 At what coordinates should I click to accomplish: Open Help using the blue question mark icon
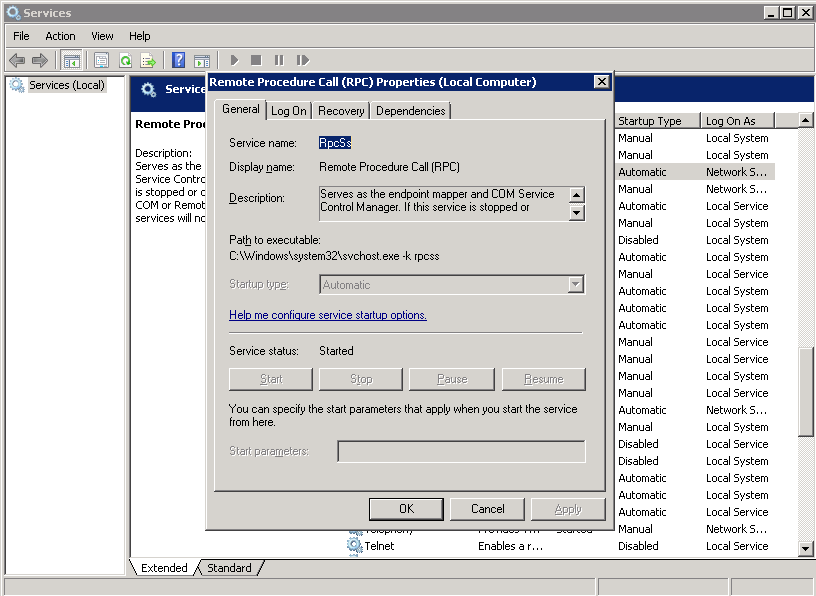click(178, 60)
